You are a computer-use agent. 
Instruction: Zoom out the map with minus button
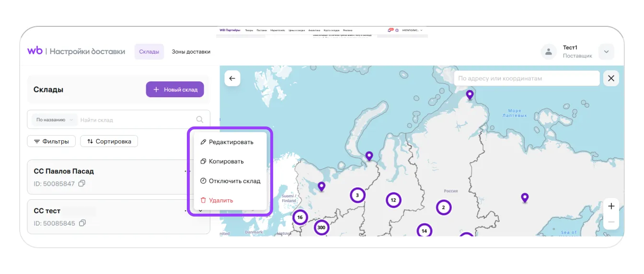point(611,222)
